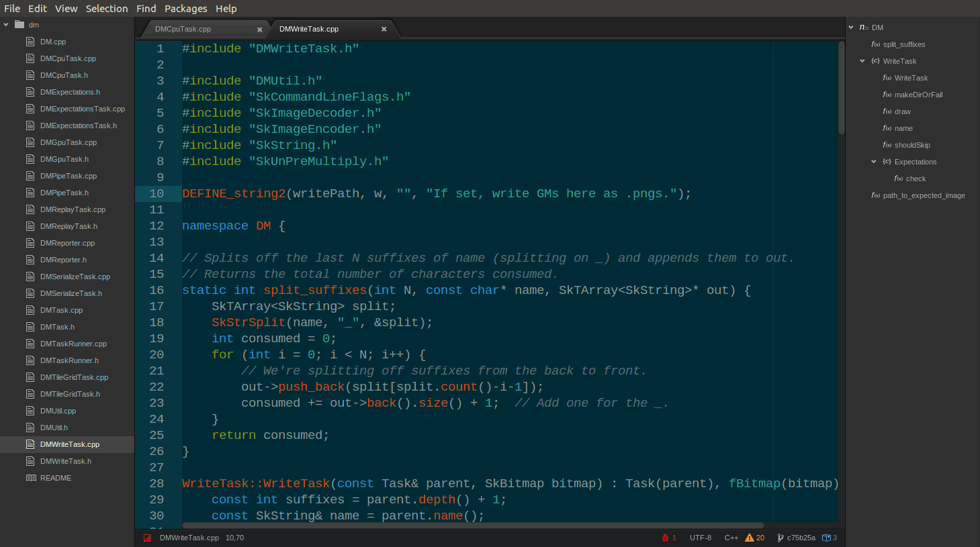This screenshot has width=980, height=547.
Task: Click the DMPipeTask.h file icon
Action: pyautogui.click(x=30, y=193)
